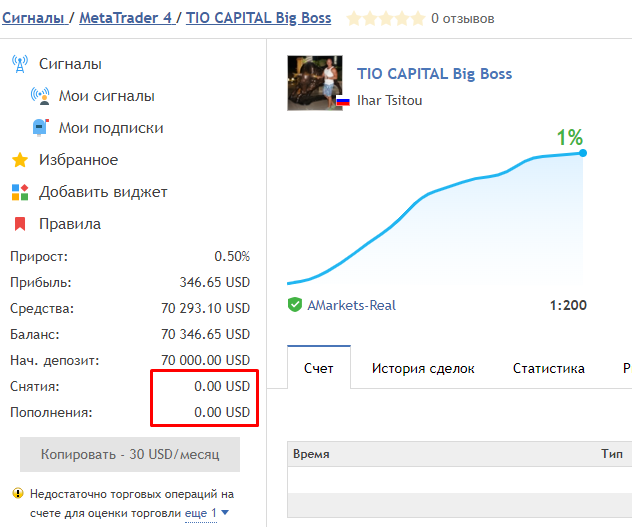
Task: Click the My subscriptions mailbox icon
Action: click(x=40, y=128)
